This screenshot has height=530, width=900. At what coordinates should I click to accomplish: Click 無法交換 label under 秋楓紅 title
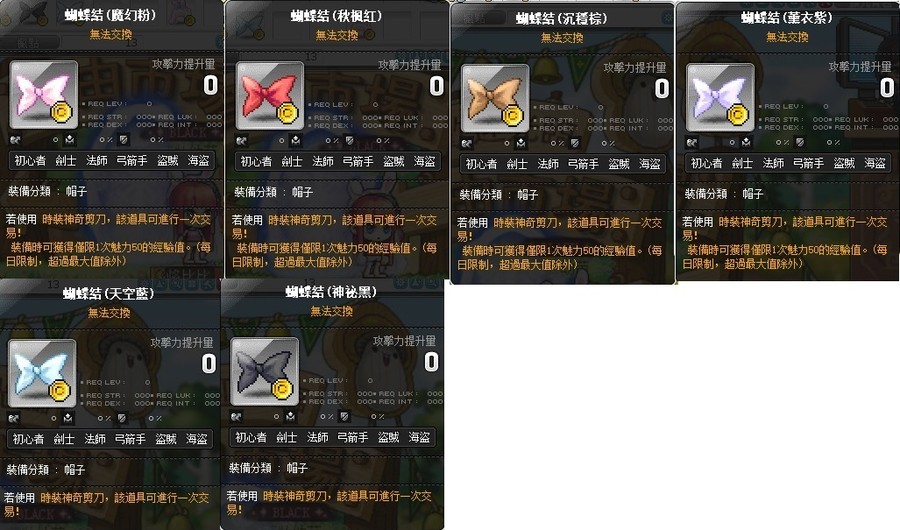pos(337,36)
